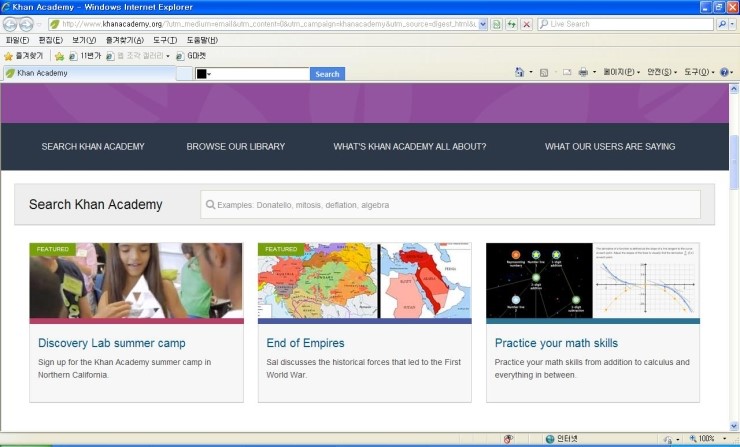Screen dimensions: 740x447
Task: Click the browser Back button
Action: tap(11, 23)
